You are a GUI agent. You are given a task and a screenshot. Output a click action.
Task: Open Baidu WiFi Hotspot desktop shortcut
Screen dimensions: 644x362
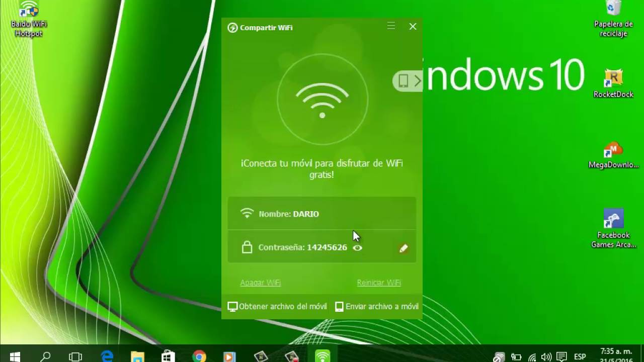[x=29, y=19]
